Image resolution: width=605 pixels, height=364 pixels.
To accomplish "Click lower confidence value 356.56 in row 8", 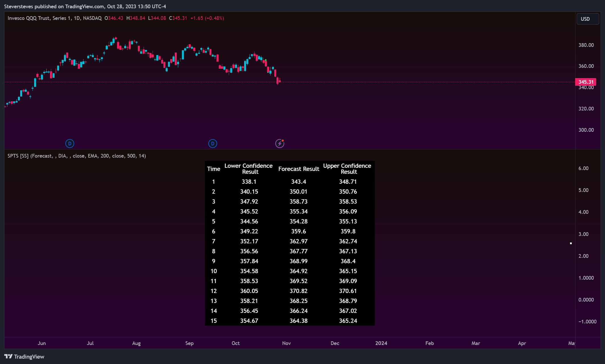I will [x=249, y=251].
